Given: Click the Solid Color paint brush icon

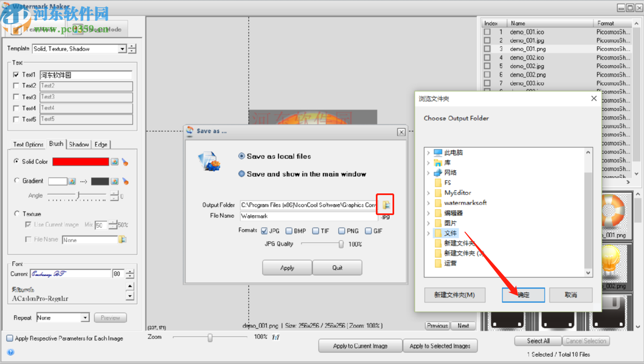Looking at the screenshot, I should 125,162.
